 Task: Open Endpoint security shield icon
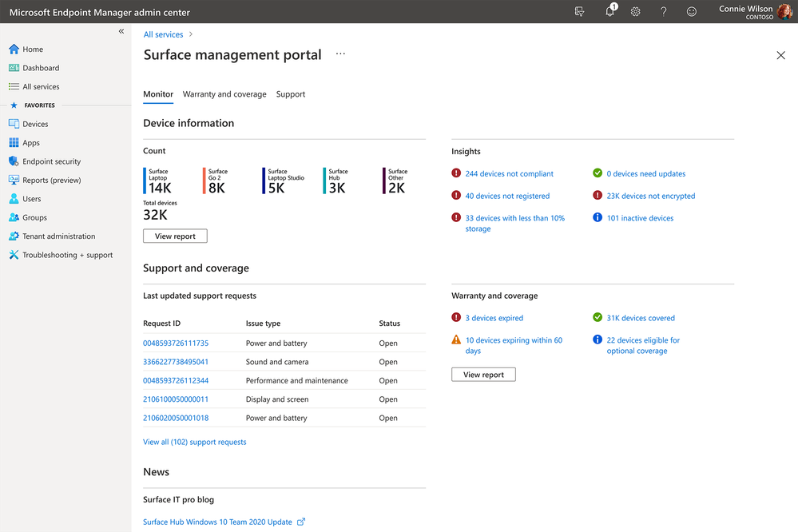[14, 161]
